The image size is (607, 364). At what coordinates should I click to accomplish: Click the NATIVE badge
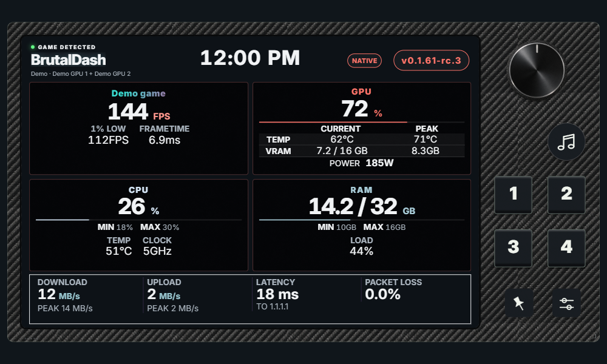pos(364,61)
